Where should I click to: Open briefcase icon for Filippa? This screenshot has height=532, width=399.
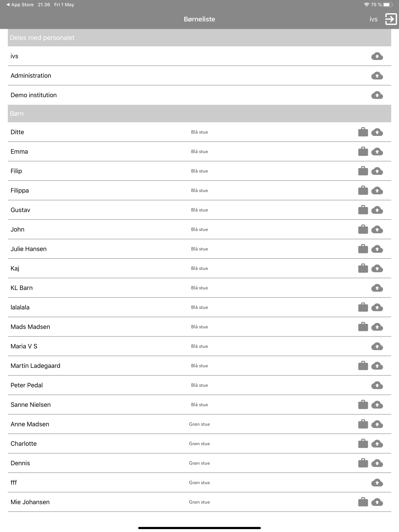363,190
